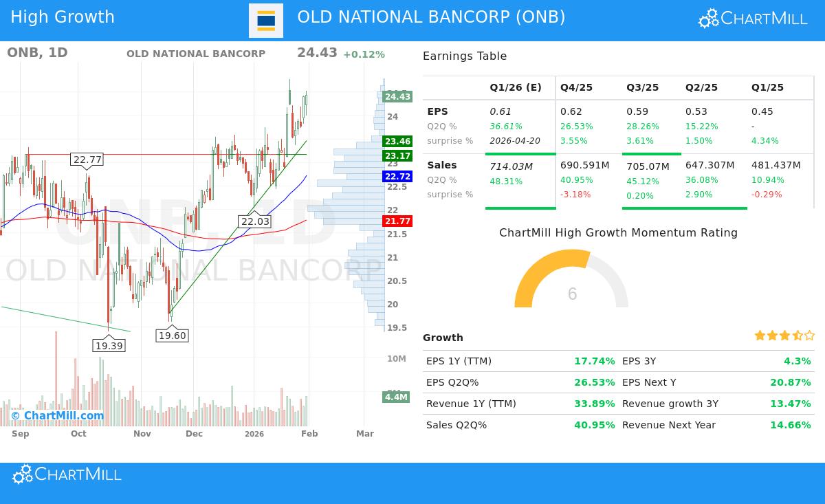The image size is (825, 504).
Task: Click the green 24.43 price tag on the axis
Action: 397,97
